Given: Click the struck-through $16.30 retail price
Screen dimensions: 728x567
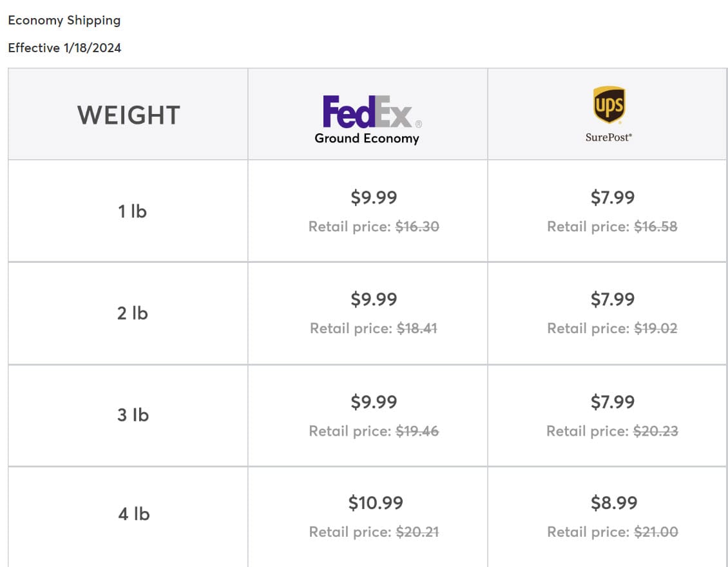Looking at the screenshot, I should pyautogui.click(x=417, y=227).
